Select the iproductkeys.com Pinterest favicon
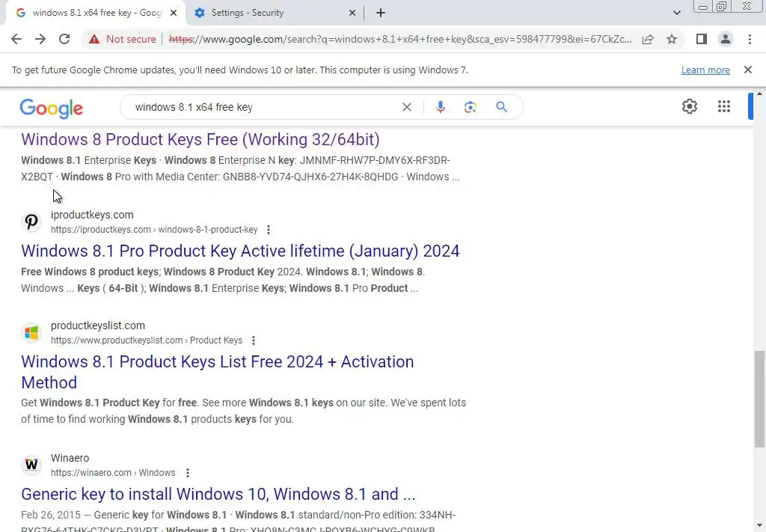Image resolution: width=766 pixels, height=532 pixels. click(31, 221)
